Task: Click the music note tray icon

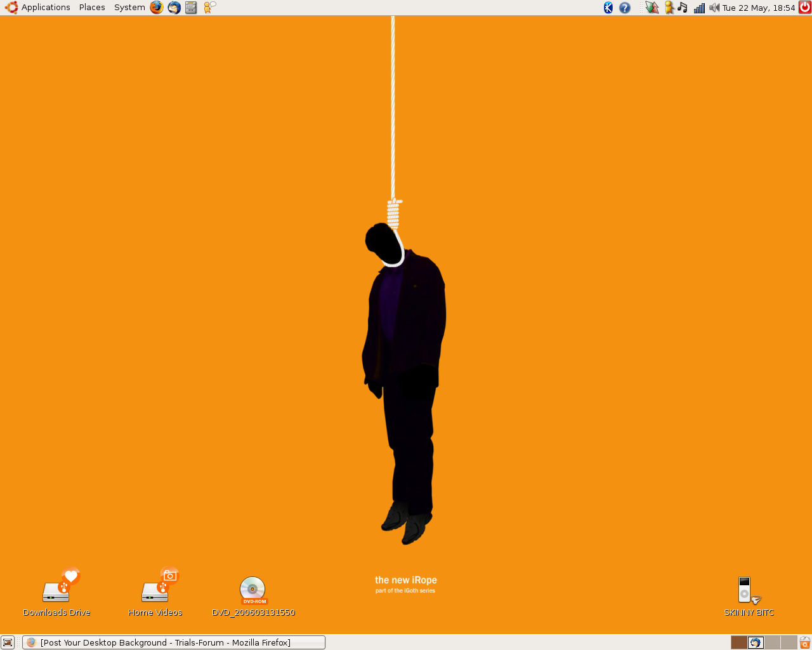Action: [683, 8]
